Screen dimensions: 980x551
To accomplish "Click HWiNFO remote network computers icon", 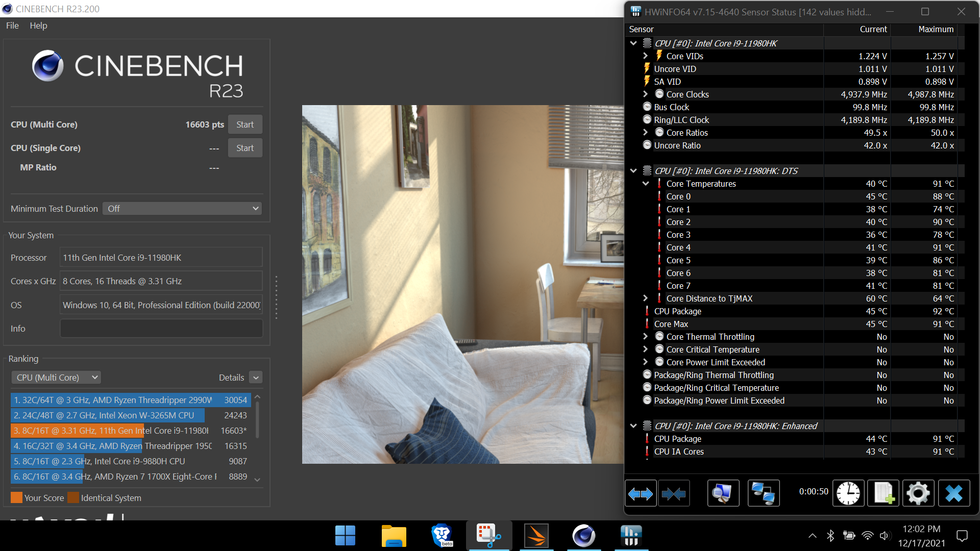I will (764, 493).
